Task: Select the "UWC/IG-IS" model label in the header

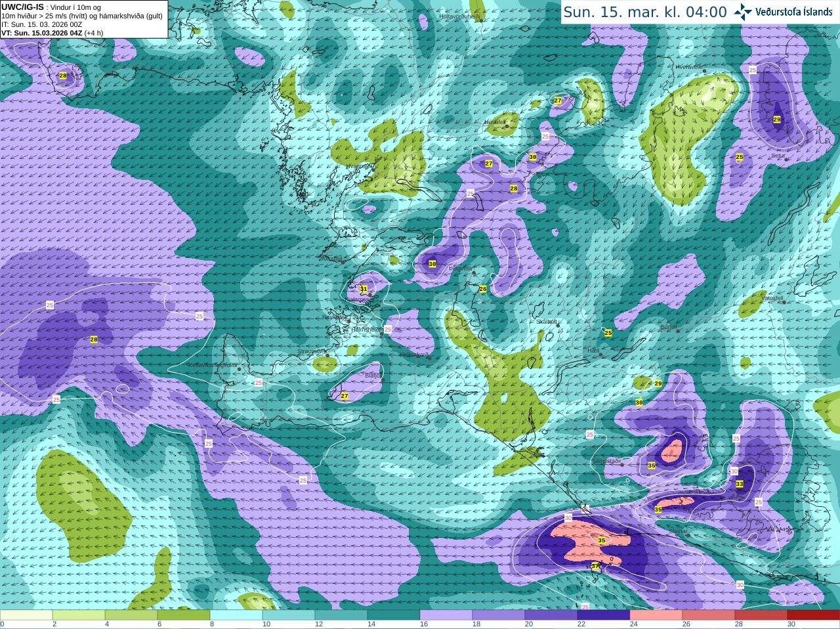Action: coord(23,7)
